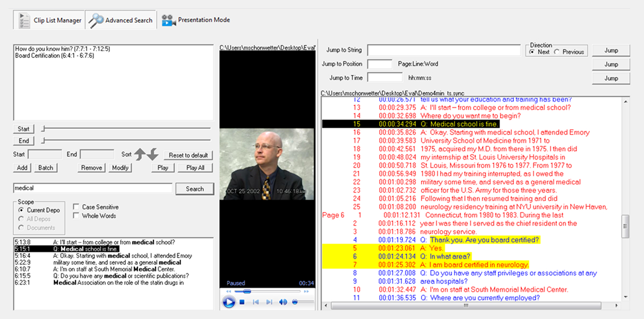The width and height of the screenshot is (644, 319).
Task: Select the 'Board Certification' clip
Action: click(x=55, y=55)
